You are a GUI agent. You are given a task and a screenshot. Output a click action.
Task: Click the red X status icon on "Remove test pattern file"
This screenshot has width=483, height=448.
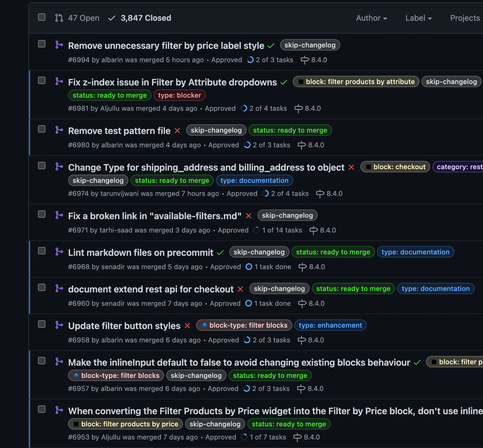pos(177,131)
